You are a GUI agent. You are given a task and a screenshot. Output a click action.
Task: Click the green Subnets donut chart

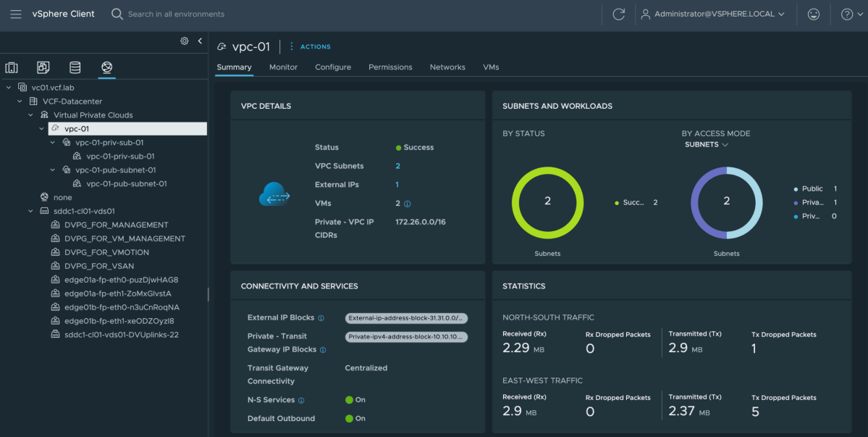[x=548, y=203]
